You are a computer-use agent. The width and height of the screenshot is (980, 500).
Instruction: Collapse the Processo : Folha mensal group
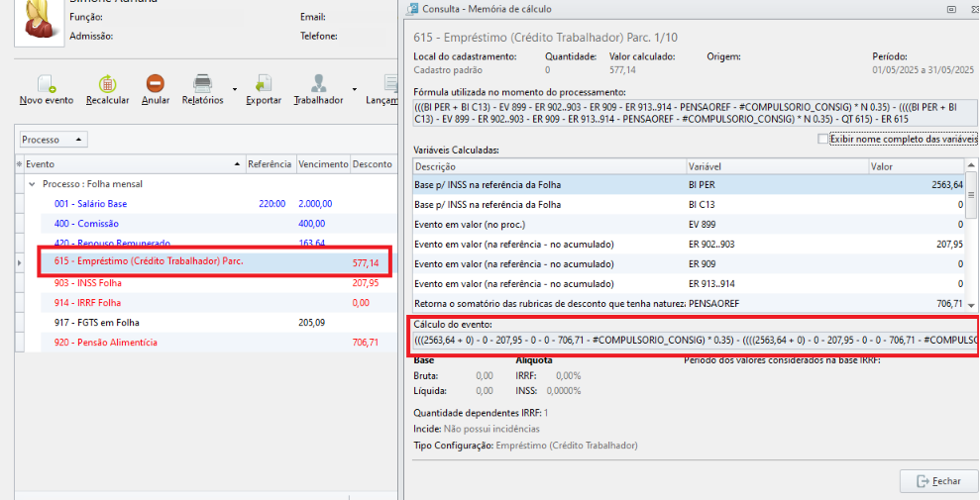pos(33,184)
